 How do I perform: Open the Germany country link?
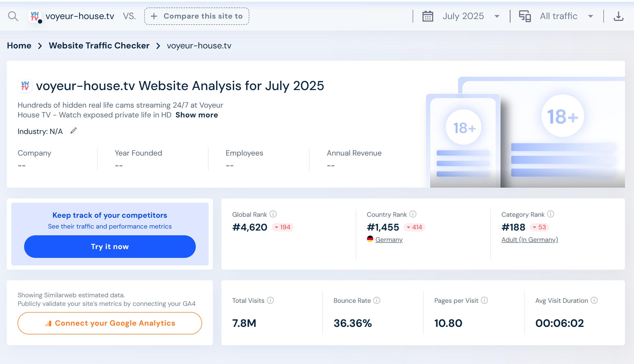389,240
